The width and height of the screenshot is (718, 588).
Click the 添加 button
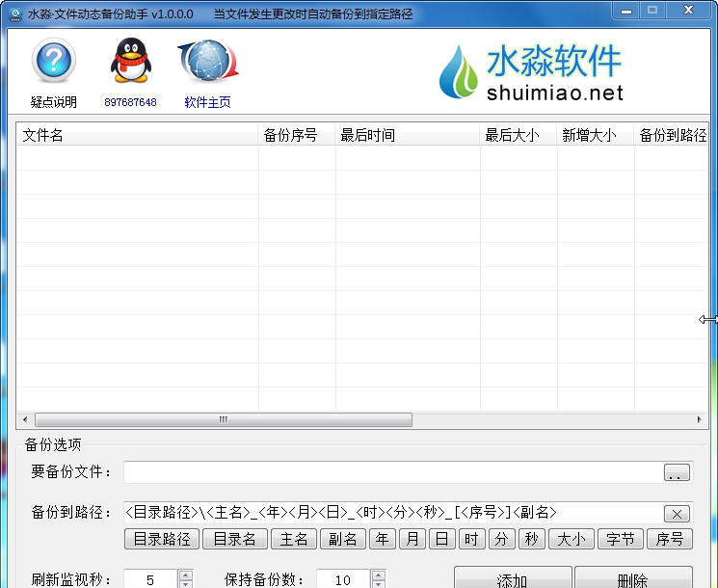(513, 578)
